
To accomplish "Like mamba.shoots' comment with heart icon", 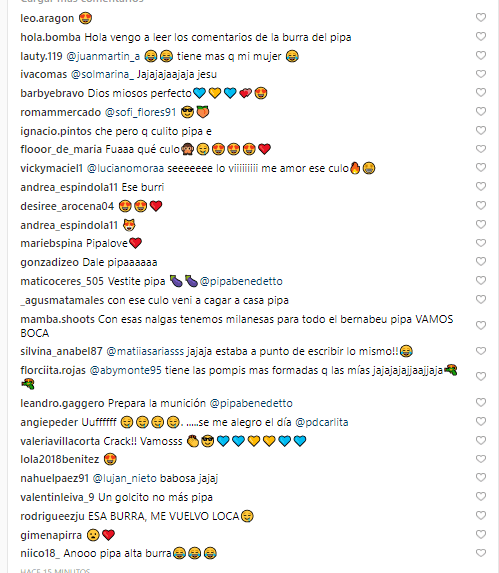I will click(481, 325).
